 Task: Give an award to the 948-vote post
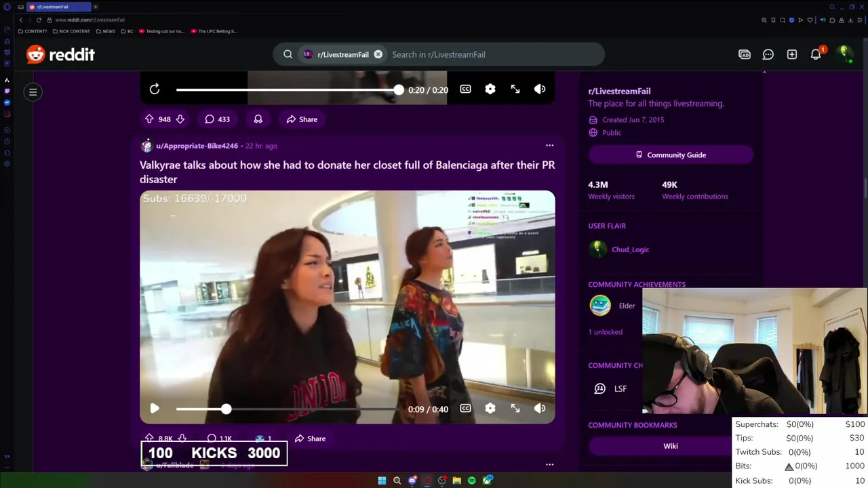[258, 119]
